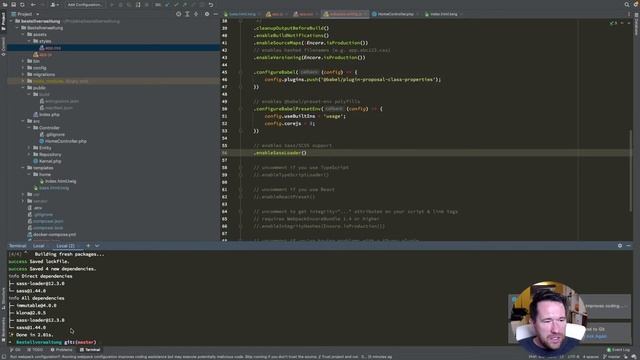Click the Select Opened File target icon
Image resolution: width=640 pixels, height=360 pixels.
tap(178, 14)
